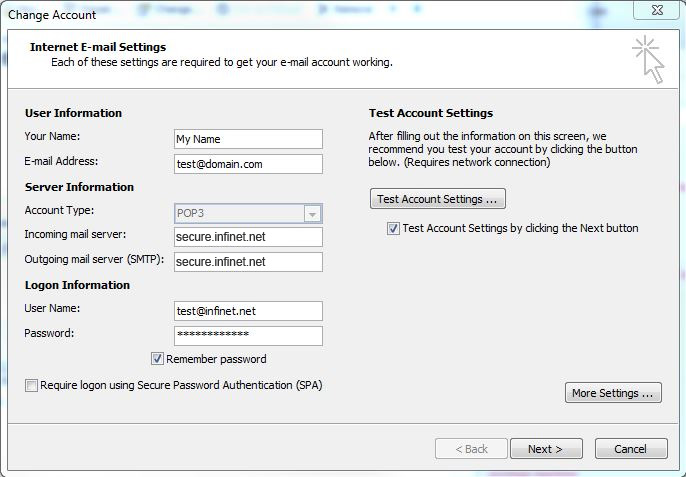
Task: Cancel the account changes
Action: pyautogui.click(x=631, y=449)
